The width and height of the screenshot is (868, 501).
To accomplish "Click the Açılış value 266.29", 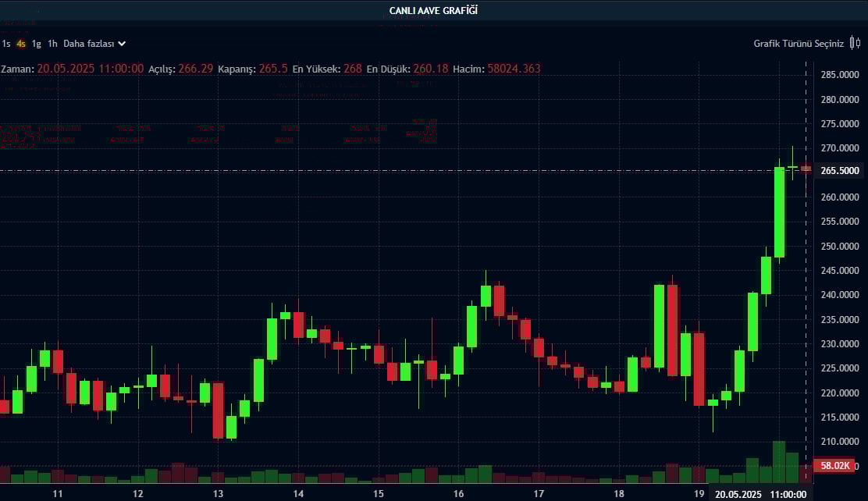I will (195, 69).
